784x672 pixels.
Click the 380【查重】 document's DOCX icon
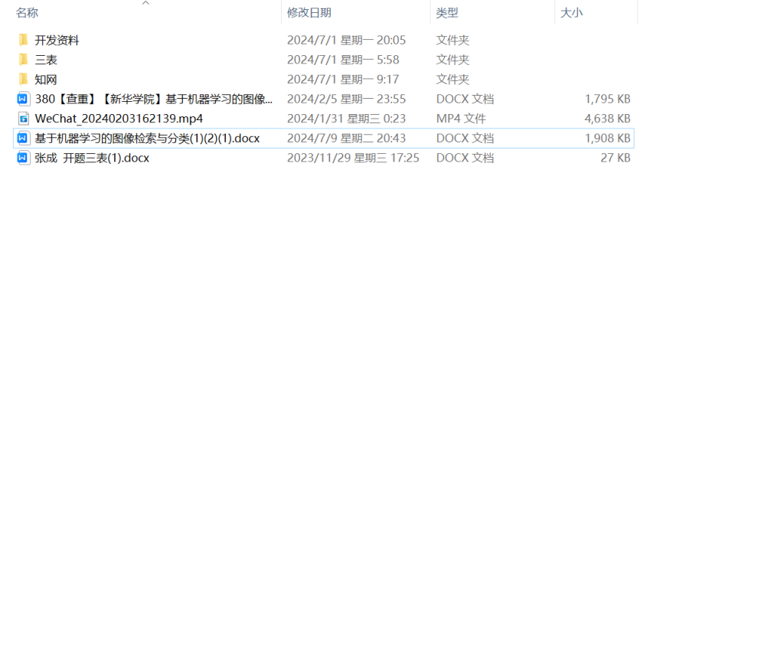[x=23, y=99]
